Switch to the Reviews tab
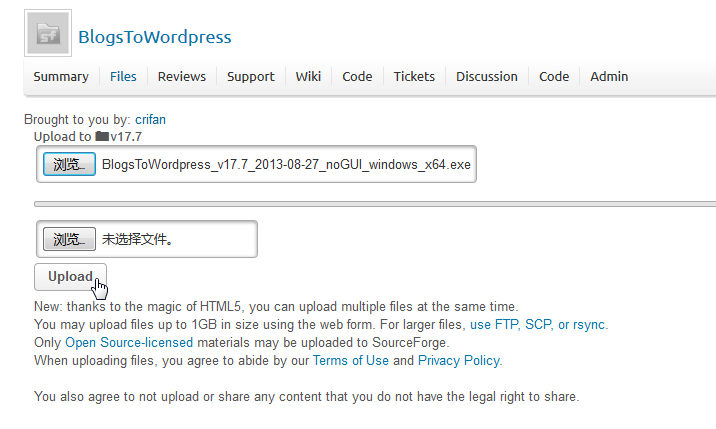This screenshot has height=429, width=716. point(182,76)
